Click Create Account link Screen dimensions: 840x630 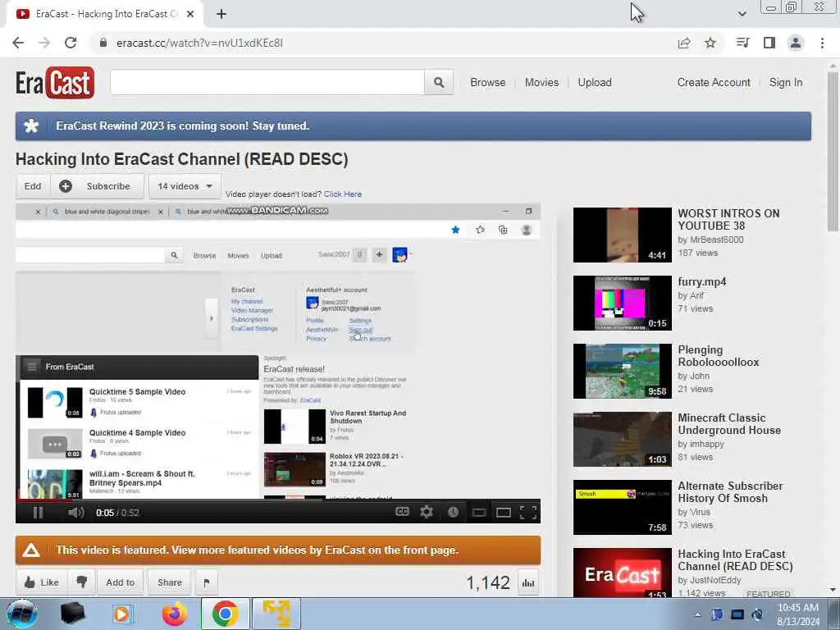point(714,83)
